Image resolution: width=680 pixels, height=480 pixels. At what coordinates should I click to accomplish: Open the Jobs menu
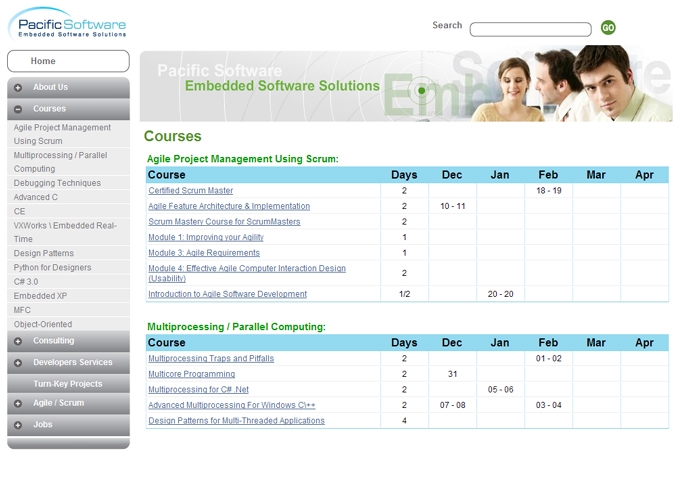[68, 425]
